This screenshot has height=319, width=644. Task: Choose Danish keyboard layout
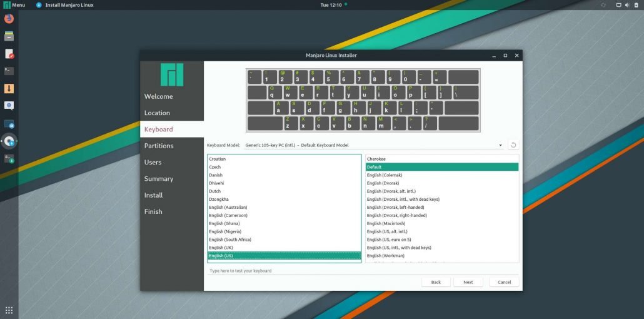pyautogui.click(x=284, y=175)
